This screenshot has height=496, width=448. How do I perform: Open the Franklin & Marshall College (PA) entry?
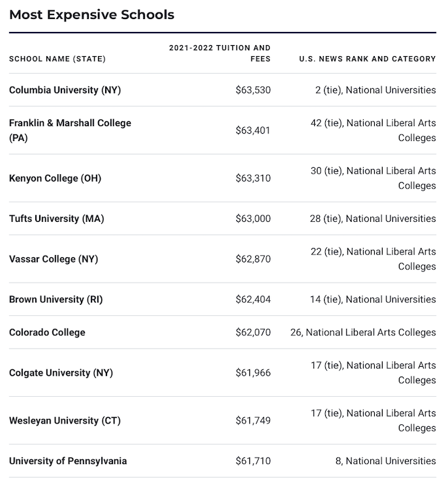click(x=70, y=131)
